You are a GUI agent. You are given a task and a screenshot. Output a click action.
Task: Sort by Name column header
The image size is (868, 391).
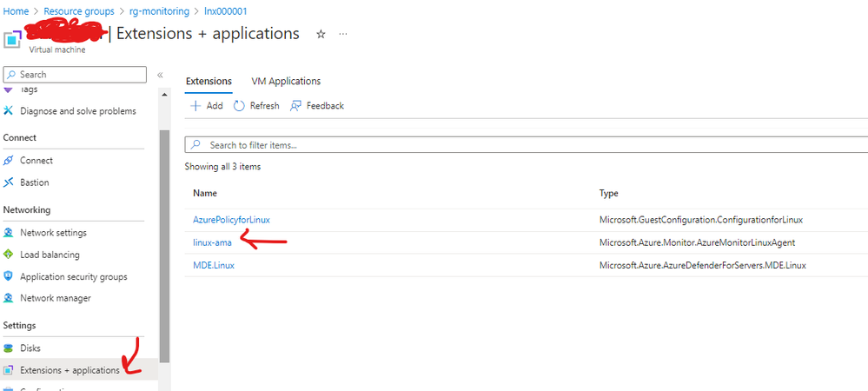point(205,193)
